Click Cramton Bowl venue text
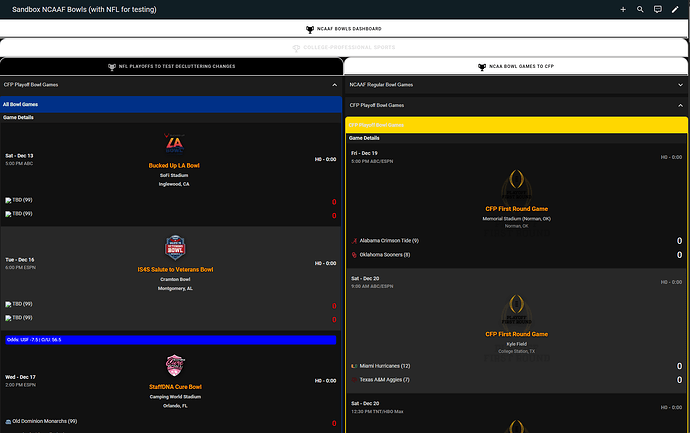The height and width of the screenshot is (433, 690). click(175, 279)
